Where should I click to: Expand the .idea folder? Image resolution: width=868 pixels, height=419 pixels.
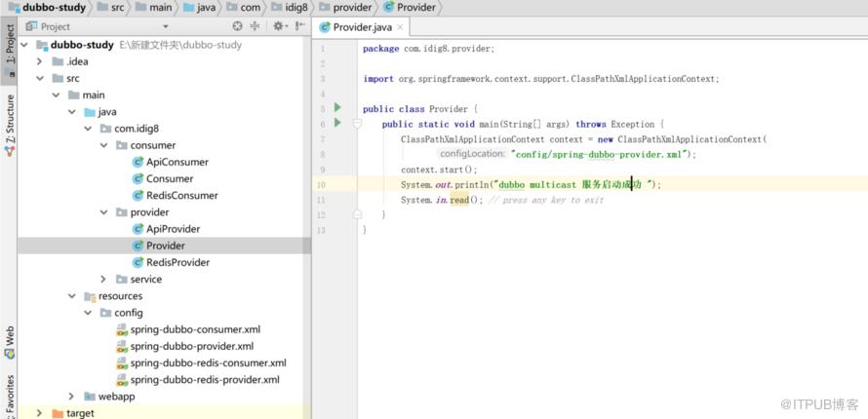click(x=39, y=61)
